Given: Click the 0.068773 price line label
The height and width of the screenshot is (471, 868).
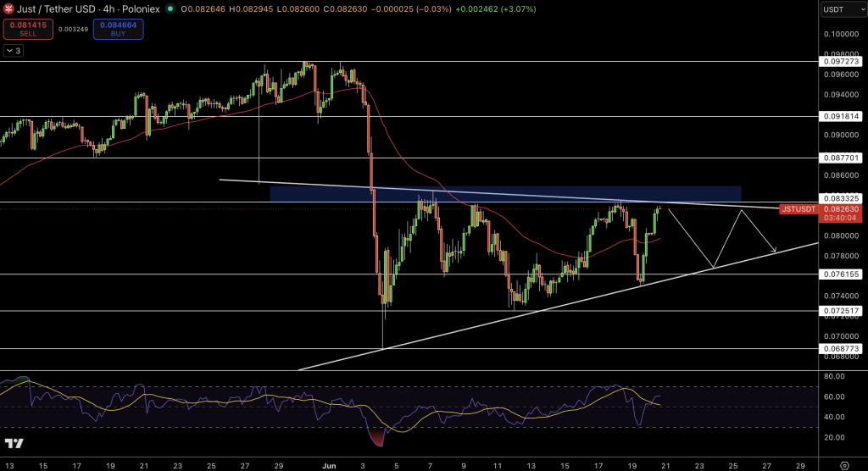Looking at the screenshot, I should [841, 349].
